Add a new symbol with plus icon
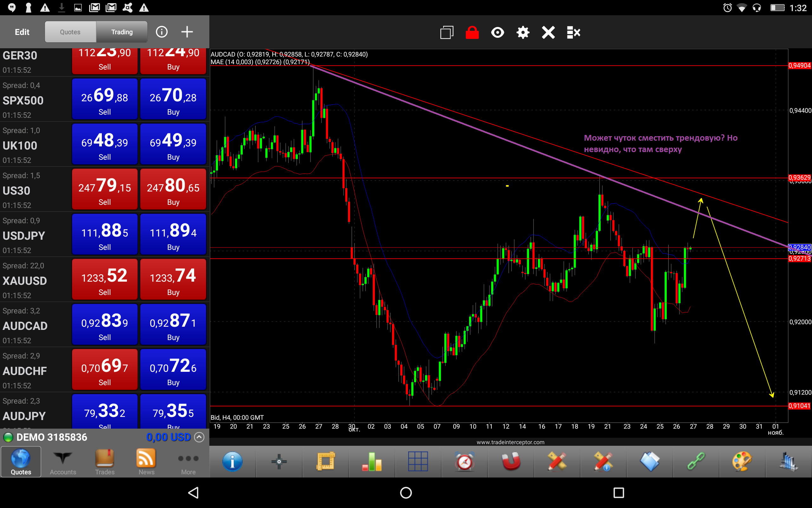812x508 pixels. [187, 32]
